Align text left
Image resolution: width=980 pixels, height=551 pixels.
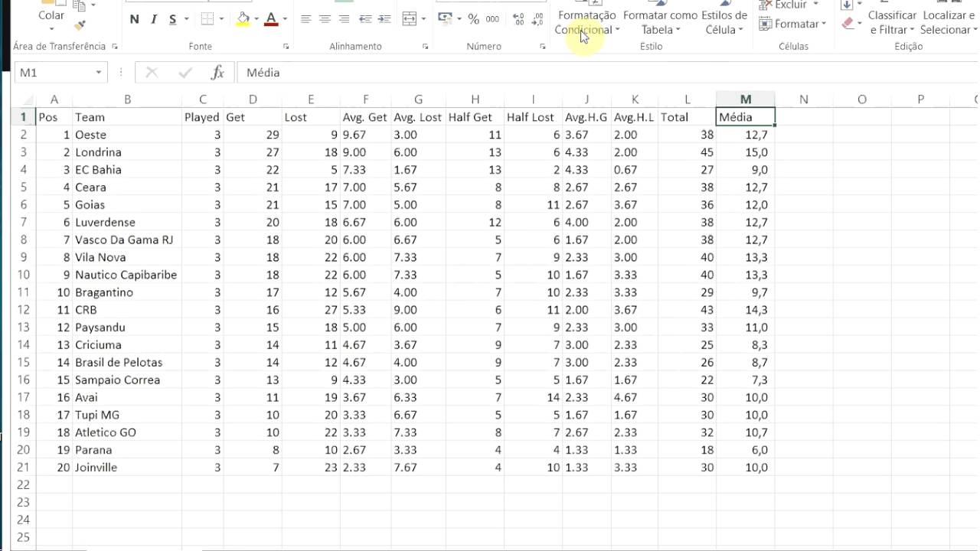[x=306, y=19]
